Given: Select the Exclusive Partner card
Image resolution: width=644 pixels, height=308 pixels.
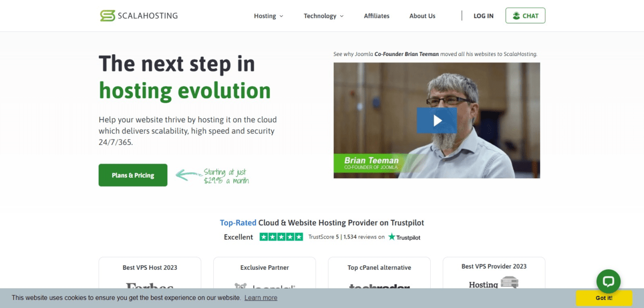Looking at the screenshot, I should coord(265,272).
